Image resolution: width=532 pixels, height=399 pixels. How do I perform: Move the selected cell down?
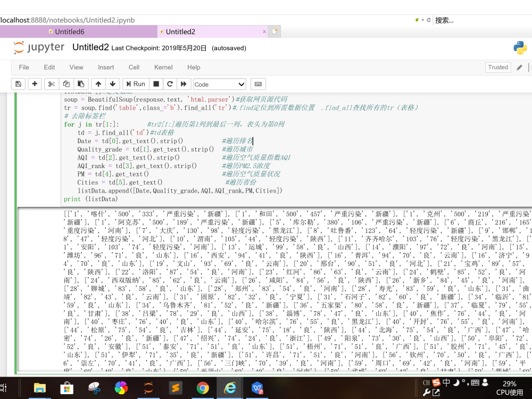[x=113, y=84]
